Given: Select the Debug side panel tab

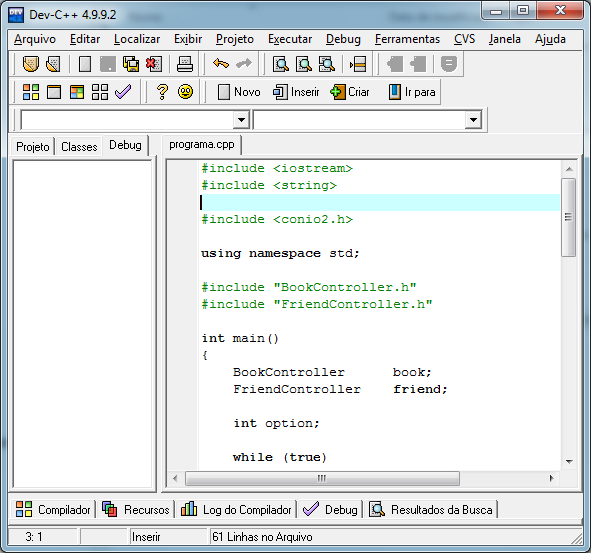Looking at the screenshot, I should pyautogui.click(x=125, y=145).
